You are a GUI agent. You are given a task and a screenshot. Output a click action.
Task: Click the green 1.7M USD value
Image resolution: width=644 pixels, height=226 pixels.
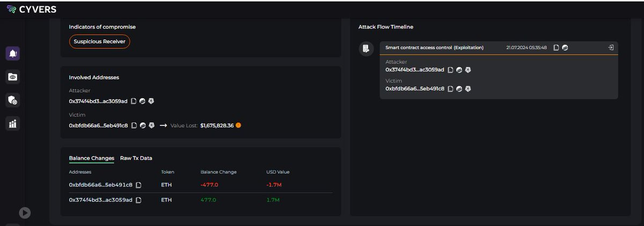point(273,200)
